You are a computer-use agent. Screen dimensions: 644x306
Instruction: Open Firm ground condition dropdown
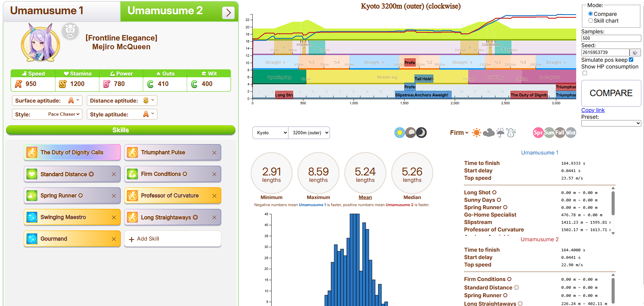pyautogui.click(x=459, y=133)
